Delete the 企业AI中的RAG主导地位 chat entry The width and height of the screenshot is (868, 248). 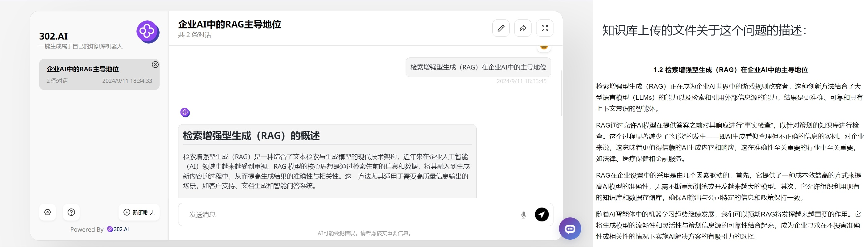[x=155, y=64]
